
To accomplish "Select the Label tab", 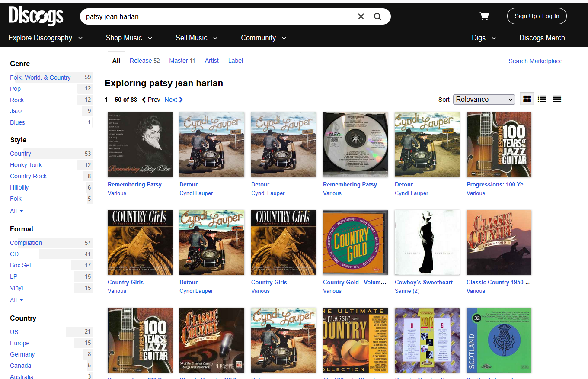I will pyautogui.click(x=236, y=61).
